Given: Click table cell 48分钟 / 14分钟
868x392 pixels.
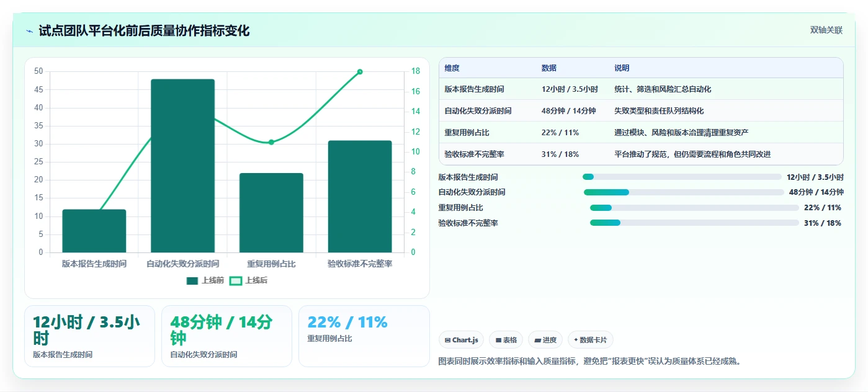Looking at the screenshot, I should coord(568,111).
